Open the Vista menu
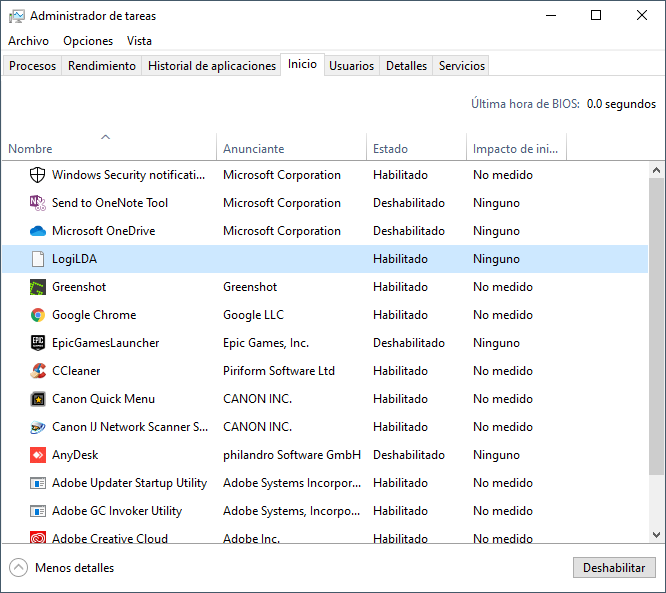 (139, 41)
